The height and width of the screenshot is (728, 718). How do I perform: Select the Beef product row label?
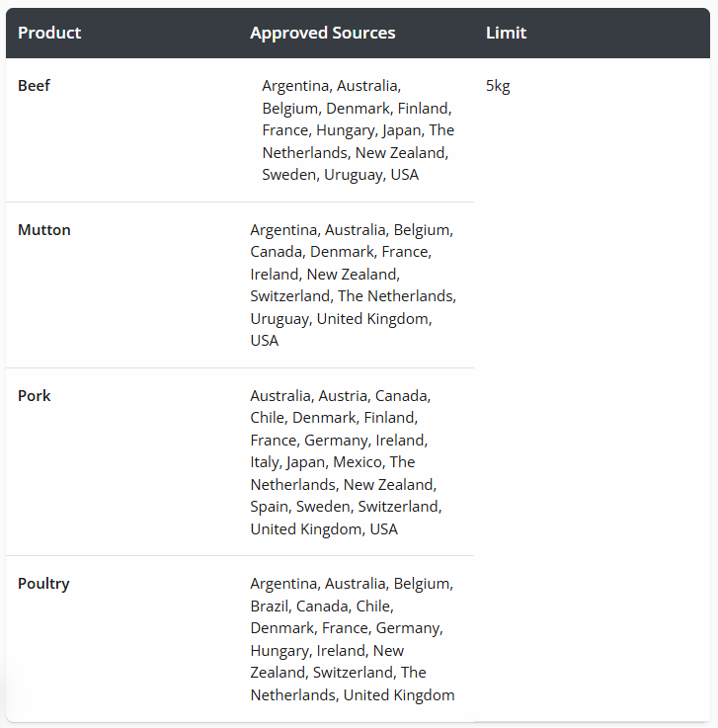tap(34, 86)
